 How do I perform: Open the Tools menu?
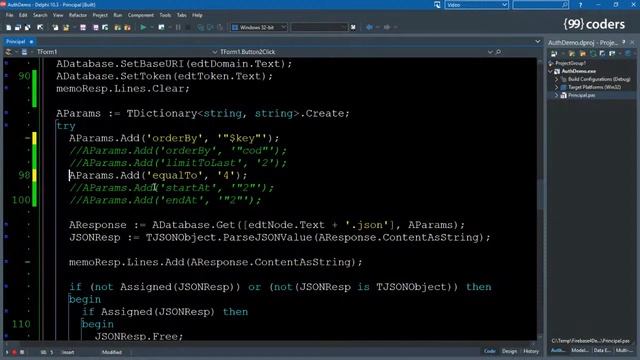point(165,15)
